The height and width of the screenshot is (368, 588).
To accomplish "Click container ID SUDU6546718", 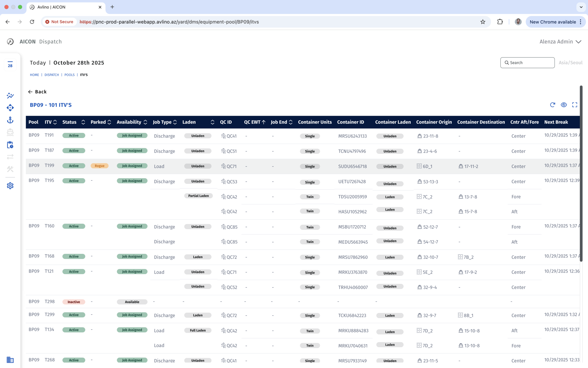I will 352,166.
